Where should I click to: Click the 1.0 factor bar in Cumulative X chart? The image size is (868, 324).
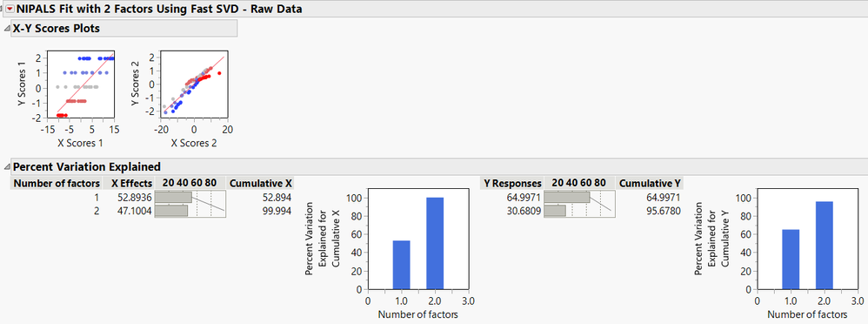pyautogui.click(x=401, y=265)
